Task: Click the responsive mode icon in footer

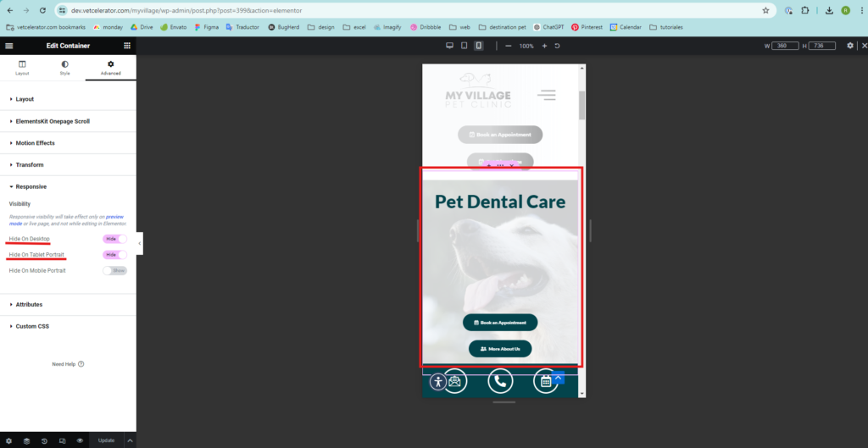Action: [62, 440]
